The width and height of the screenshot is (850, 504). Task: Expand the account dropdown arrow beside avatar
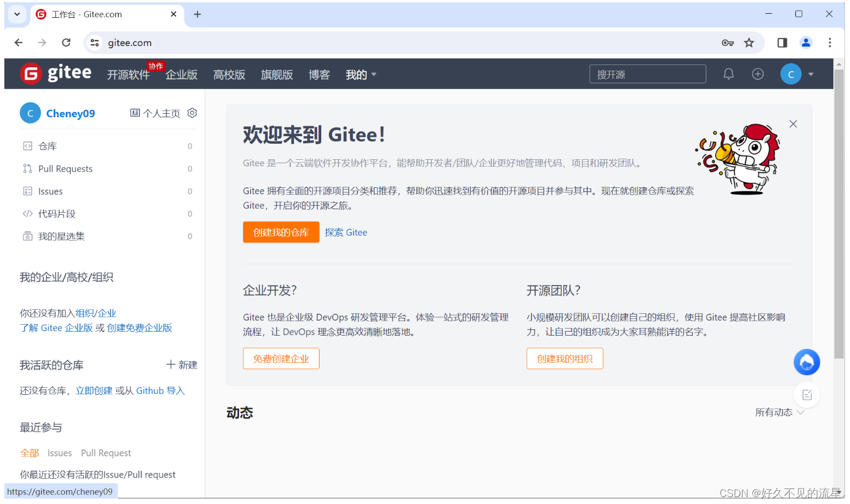(811, 74)
